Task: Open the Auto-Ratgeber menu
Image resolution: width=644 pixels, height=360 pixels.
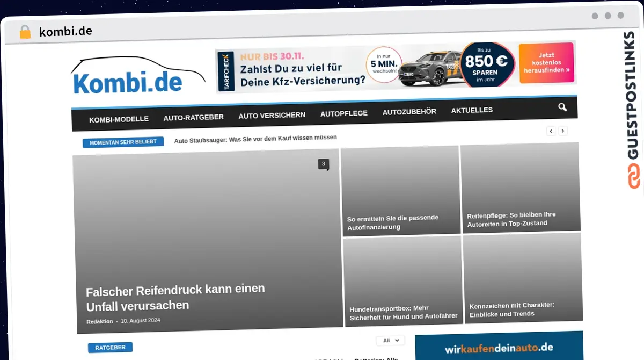Action: tap(193, 117)
